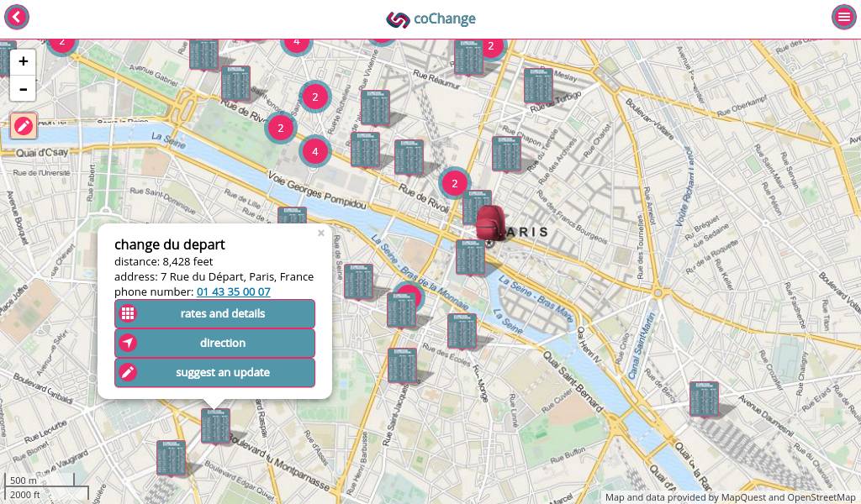Click the back arrow button
This screenshot has height=504, width=861.
click(17, 18)
